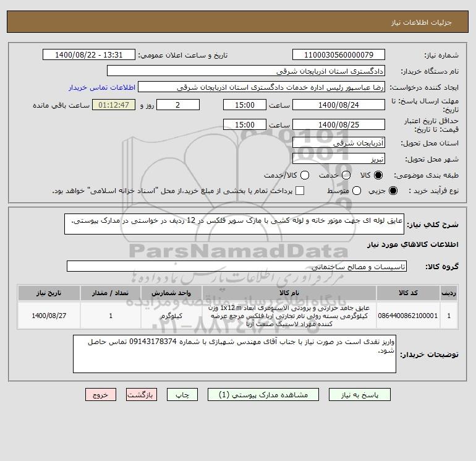Click the remaining time countdown 01:12:47
Image resolution: width=476 pixels, height=461 pixels.
[114, 105]
